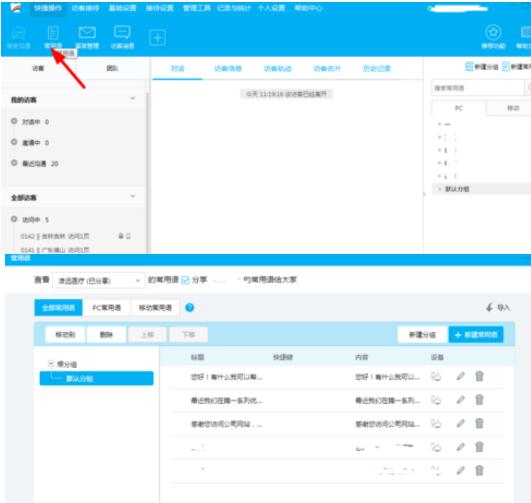Screen dimensions: 531x503
Task: Switch to the 移动常用语 tab
Action: (x=155, y=308)
